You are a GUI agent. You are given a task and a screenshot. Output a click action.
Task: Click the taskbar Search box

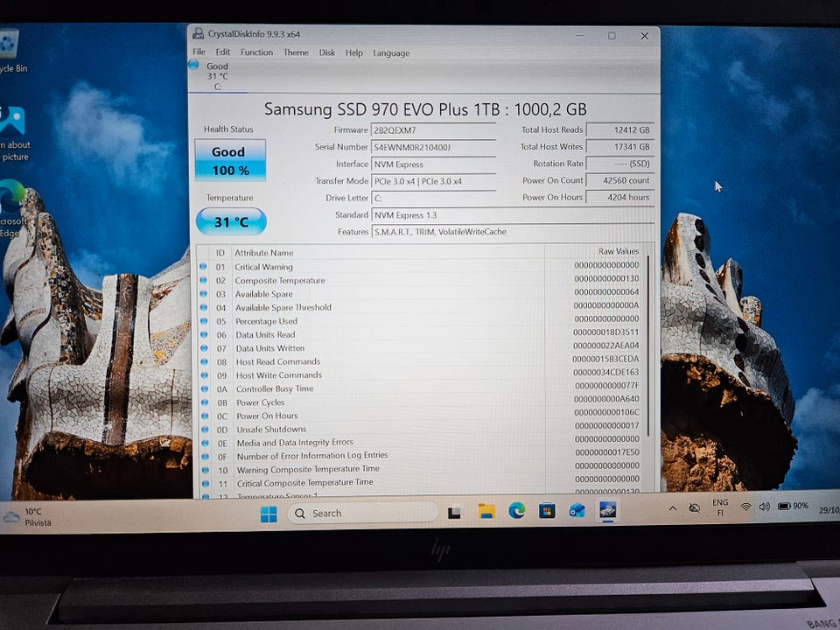[x=362, y=514]
